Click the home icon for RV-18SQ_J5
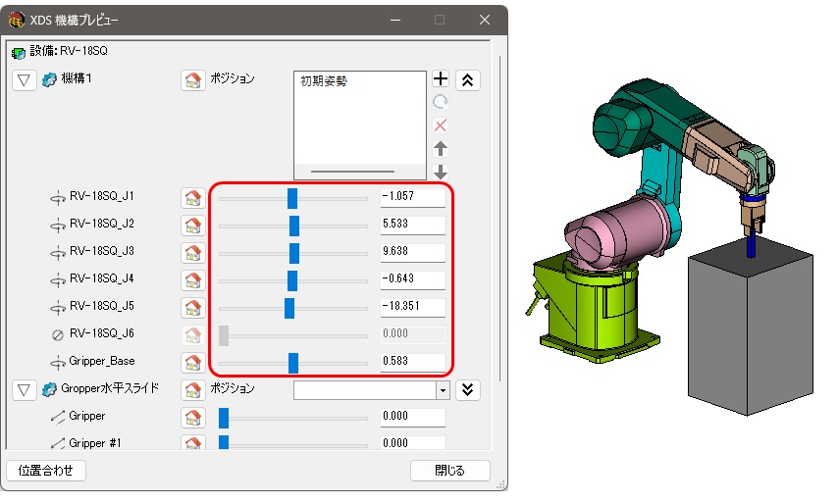The height and width of the screenshot is (504, 838). pos(192,308)
